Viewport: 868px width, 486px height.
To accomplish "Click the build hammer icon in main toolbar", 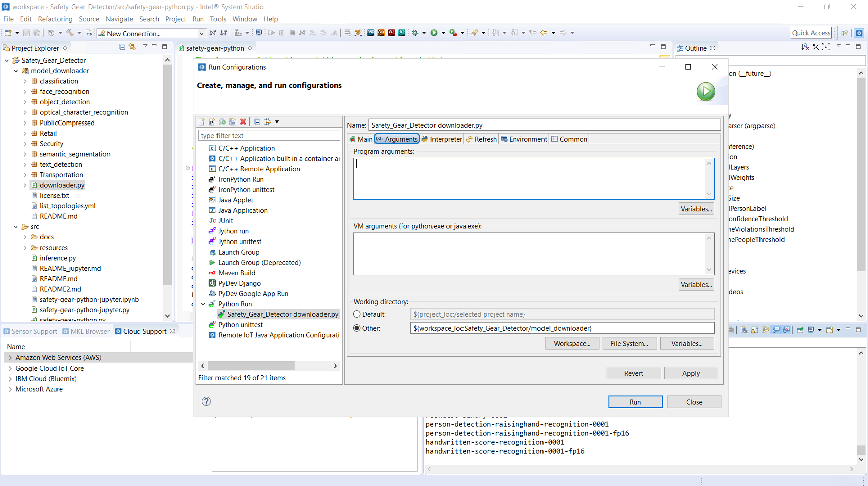I will click(70, 33).
